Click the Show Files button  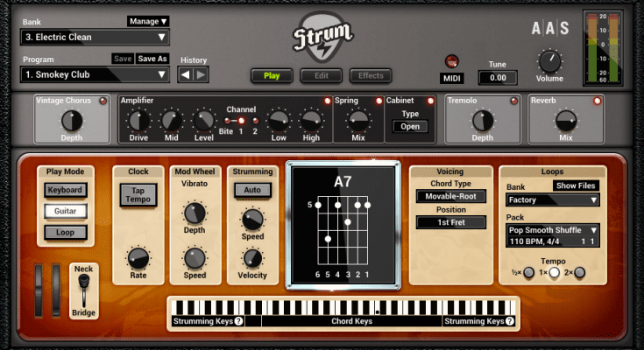(576, 185)
